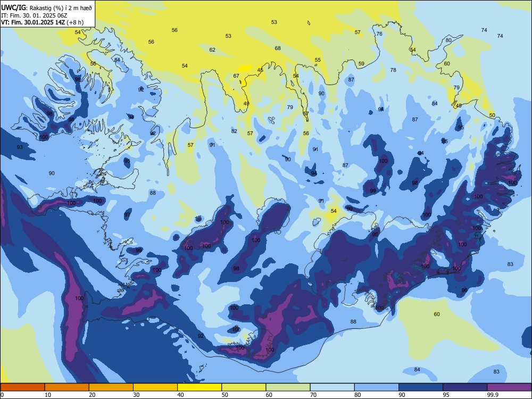Pick the yellow-green 50–60 legend swatch
The width and height of the screenshot is (532, 399).
pos(244,387)
